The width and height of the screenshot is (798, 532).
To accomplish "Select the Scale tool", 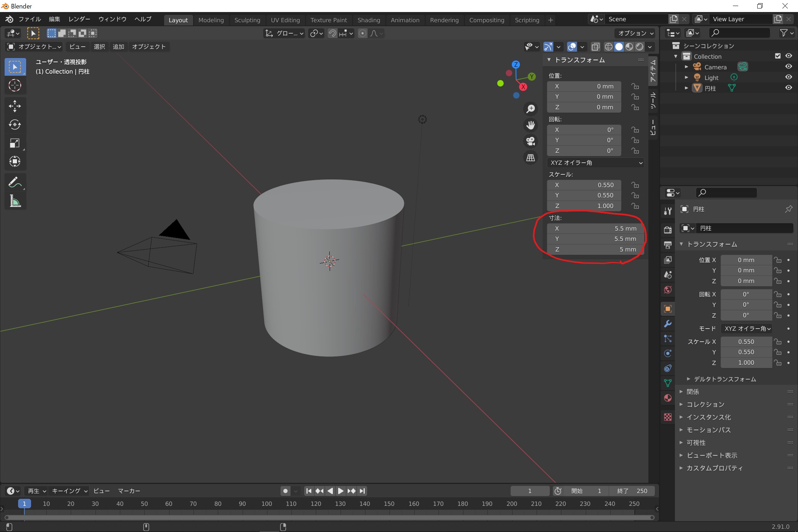I will 15,143.
